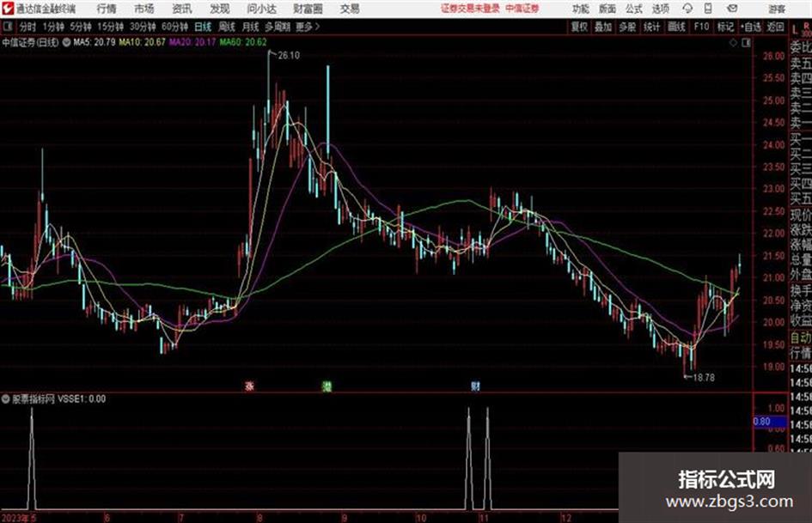Click the MA20: 20.17 value

tap(192, 42)
